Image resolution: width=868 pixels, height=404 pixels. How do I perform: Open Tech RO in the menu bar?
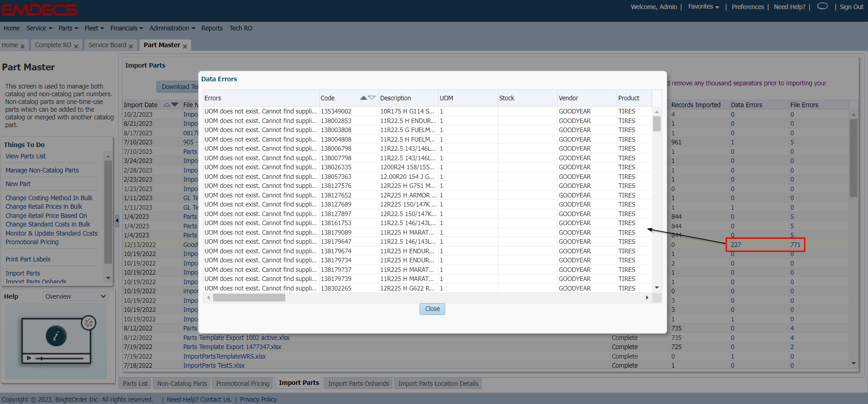coord(241,28)
